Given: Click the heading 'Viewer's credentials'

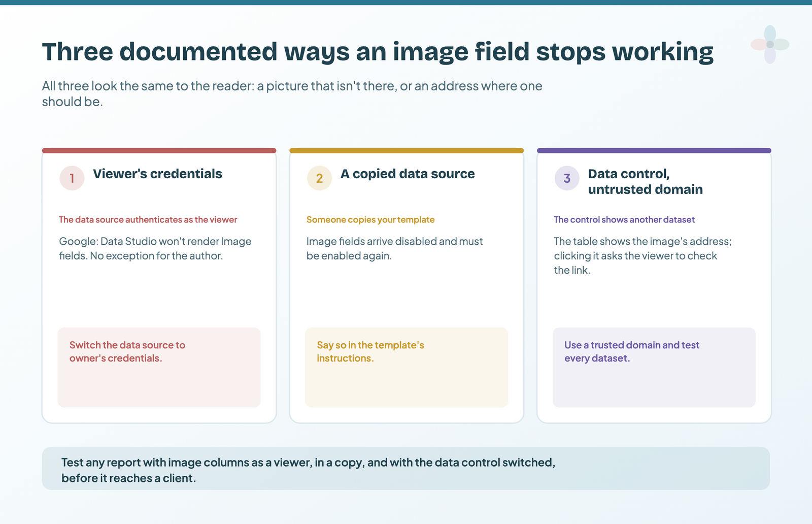Looking at the screenshot, I should 157,174.
